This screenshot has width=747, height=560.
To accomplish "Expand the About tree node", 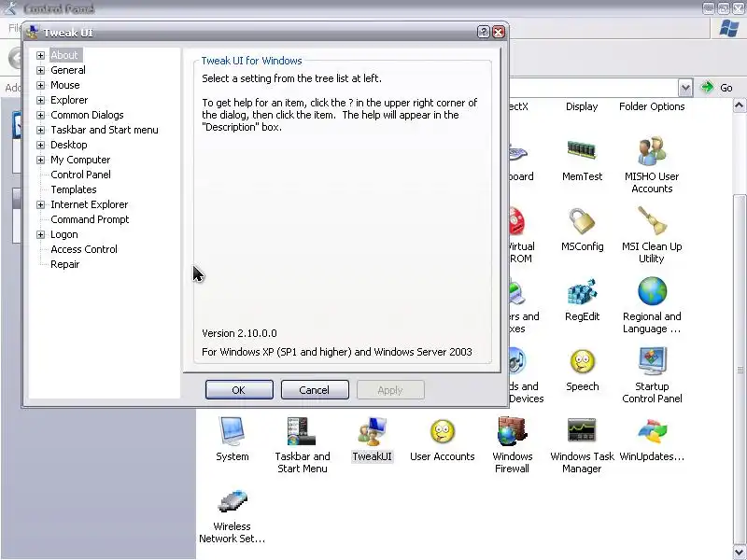I will [x=40, y=55].
